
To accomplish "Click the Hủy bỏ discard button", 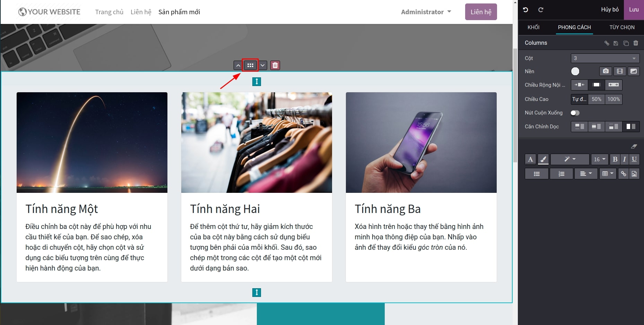I will [x=610, y=10].
